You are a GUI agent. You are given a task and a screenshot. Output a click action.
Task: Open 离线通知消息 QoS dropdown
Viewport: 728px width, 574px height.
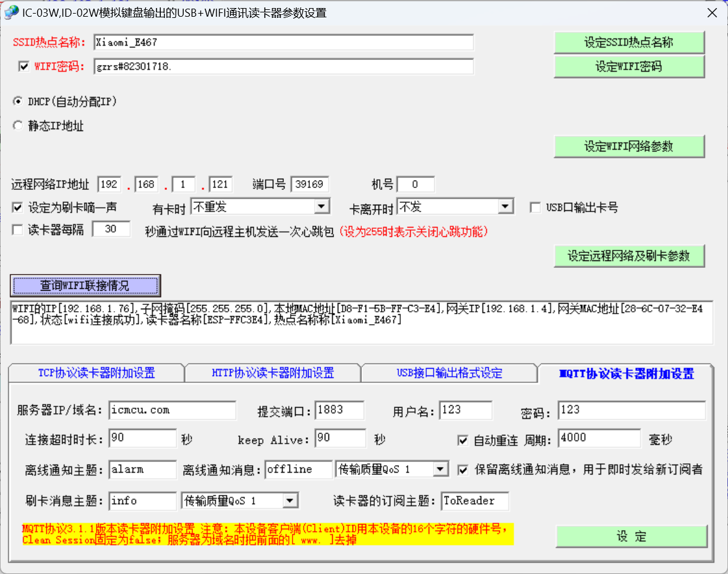(x=440, y=469)
